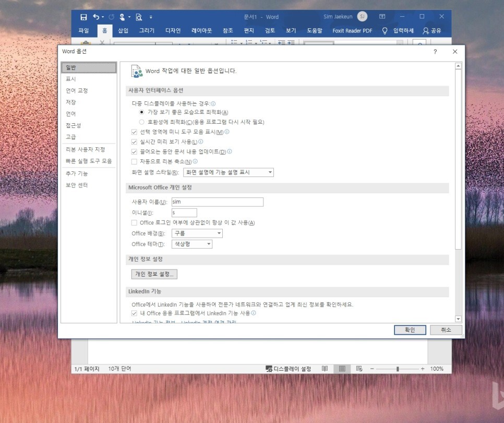Open Customize Quick Access Toolbar arrow
The image size is (504, 423).
coord(151,17)
